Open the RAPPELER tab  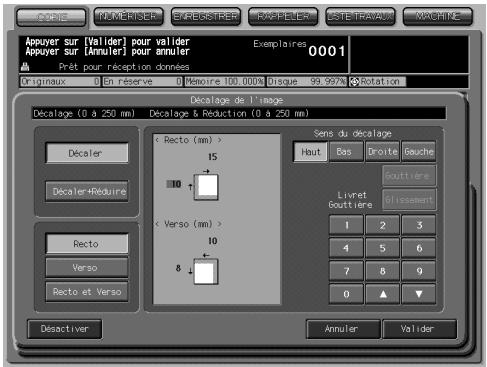coord(283,16)
